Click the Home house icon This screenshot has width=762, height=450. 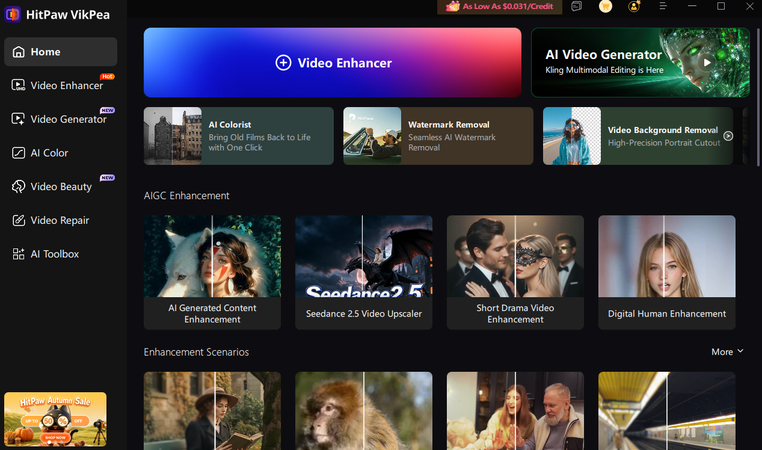tap(18, 52)
